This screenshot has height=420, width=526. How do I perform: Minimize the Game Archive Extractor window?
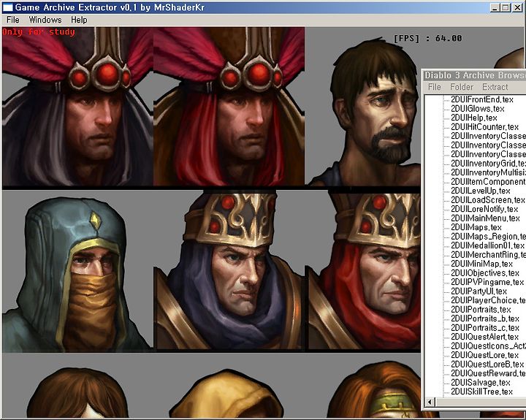coord(495,7)
